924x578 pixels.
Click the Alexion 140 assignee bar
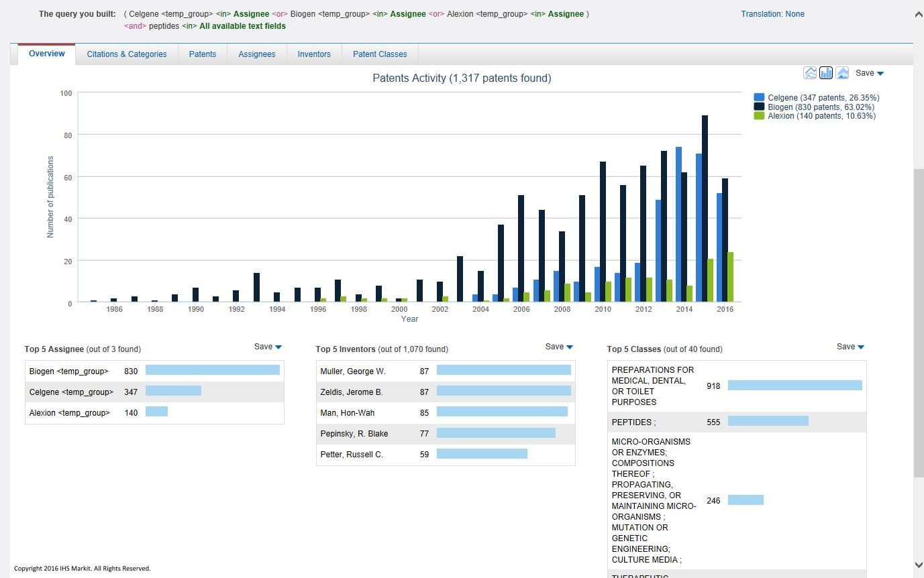click(156, 412)
